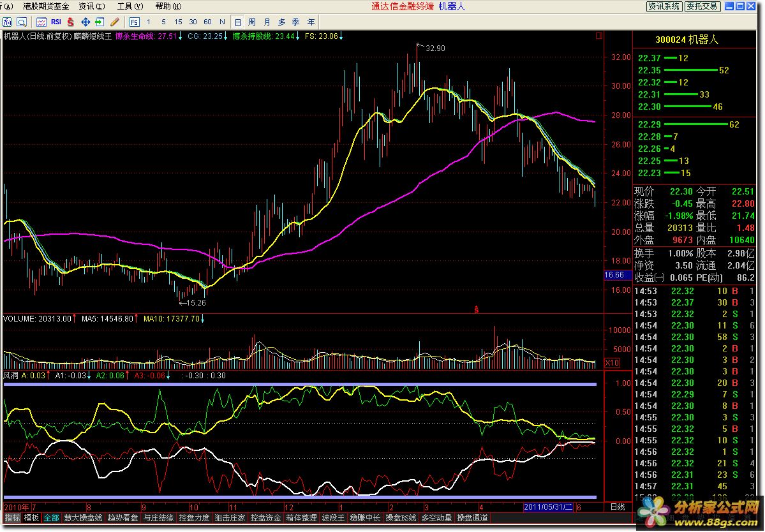Switch to 60-minute period
This screenshot has width=765, height=532.
[x=207, y=22]
